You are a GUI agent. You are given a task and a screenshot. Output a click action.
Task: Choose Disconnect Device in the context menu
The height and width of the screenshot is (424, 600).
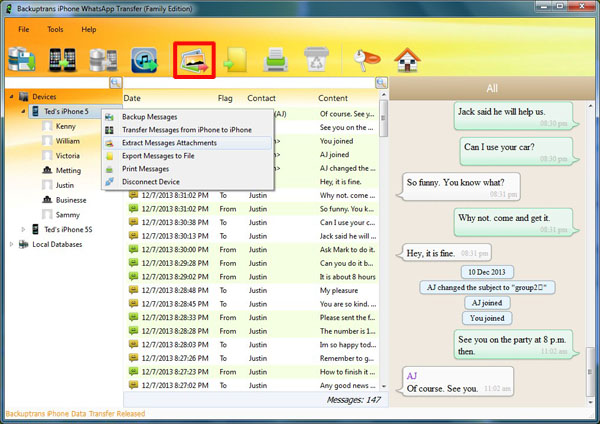click(x=188, y=182)
